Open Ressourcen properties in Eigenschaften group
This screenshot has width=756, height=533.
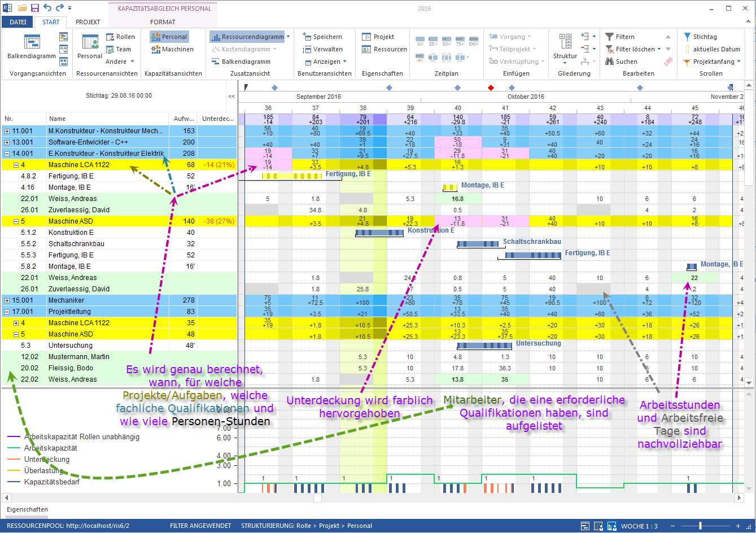pos(384,49)
